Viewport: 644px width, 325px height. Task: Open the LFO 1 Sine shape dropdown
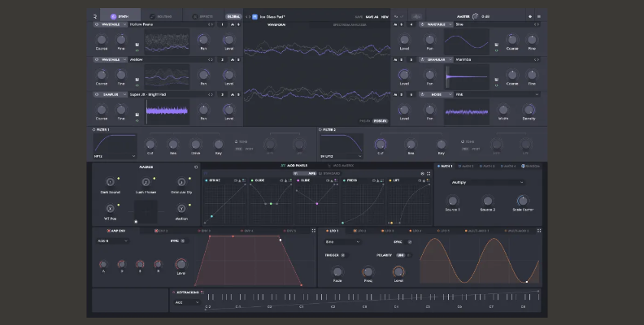342,241
